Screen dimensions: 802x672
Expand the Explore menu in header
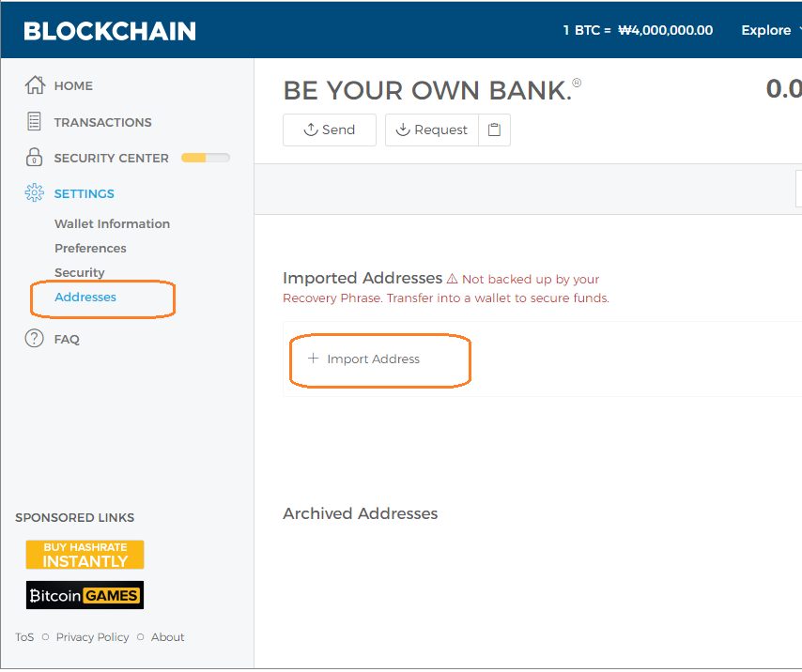[767, 30]
